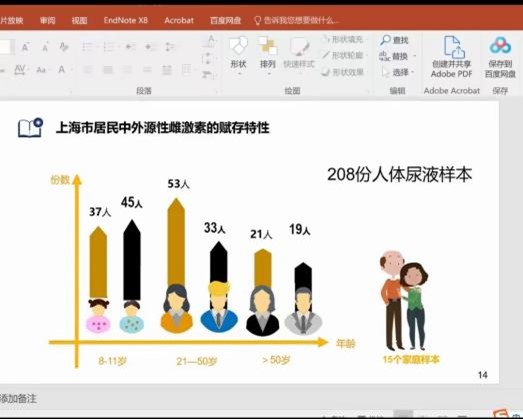Click the 查找 find magnifier
Image resolution: width=523 pixels, height=419 pixels.
[386, 40]
